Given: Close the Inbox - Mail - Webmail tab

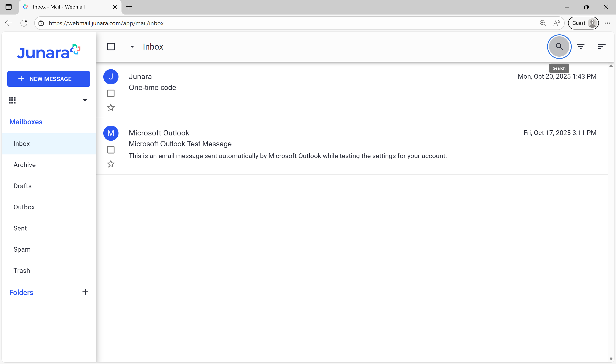Looking at the screenshot, I should (x=115, y=7).
